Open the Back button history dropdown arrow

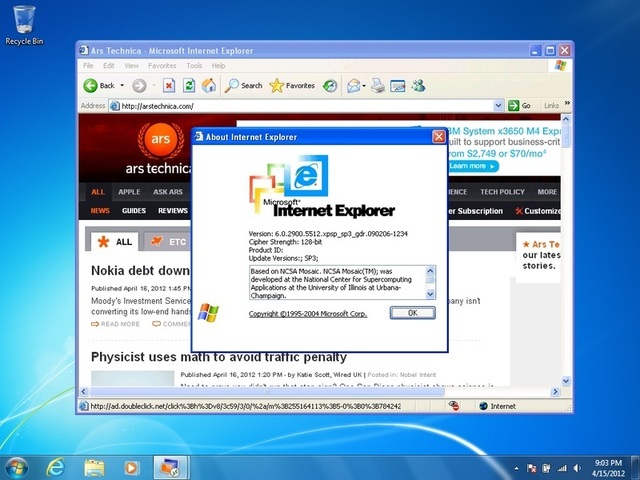click(122, 86)
